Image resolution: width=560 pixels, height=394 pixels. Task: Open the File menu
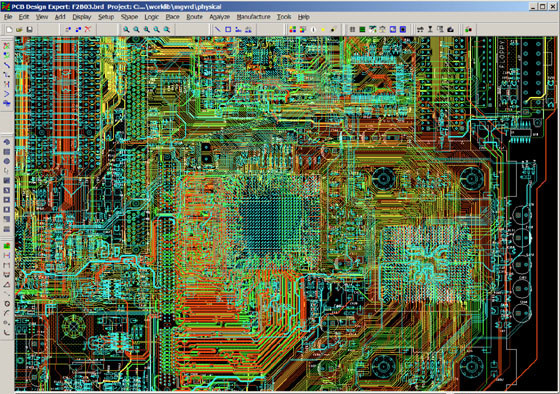(8, 17)
